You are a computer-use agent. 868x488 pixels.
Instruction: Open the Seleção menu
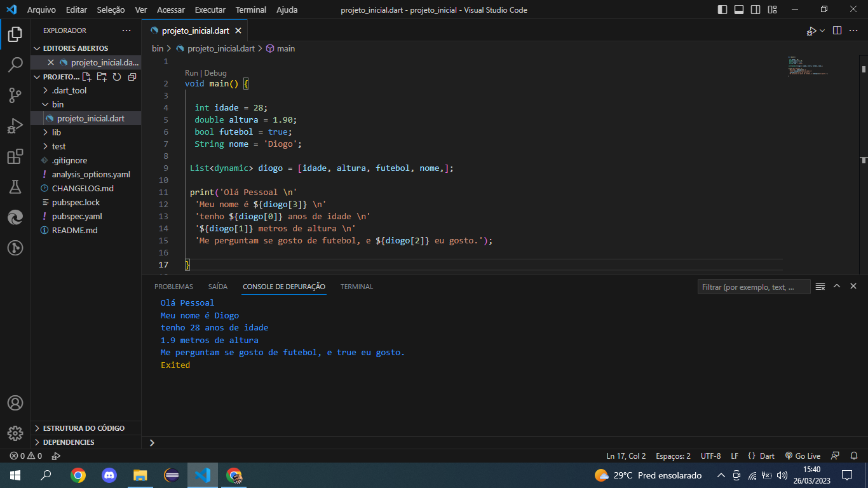tap(111, 10)
